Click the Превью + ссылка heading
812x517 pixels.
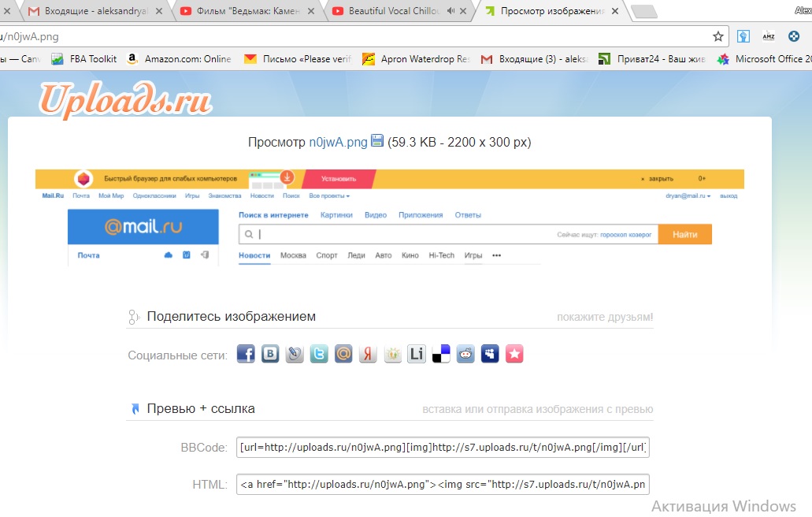201,408
